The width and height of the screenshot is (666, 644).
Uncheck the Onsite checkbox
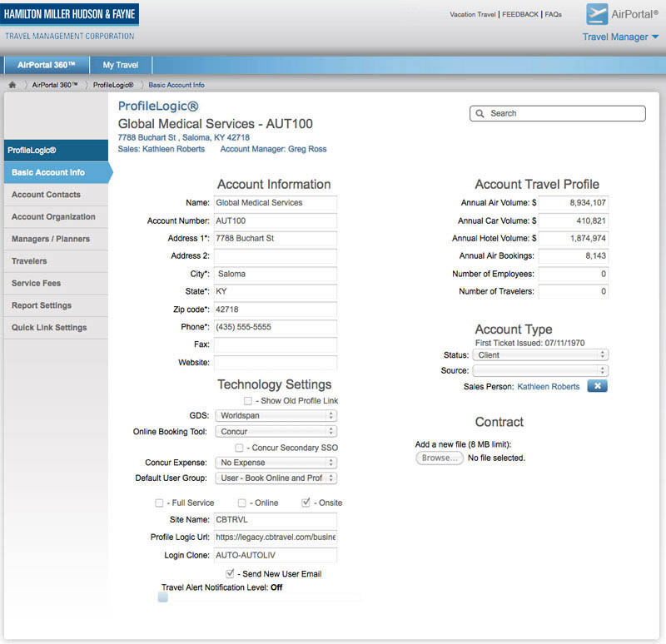click(306, 503)
